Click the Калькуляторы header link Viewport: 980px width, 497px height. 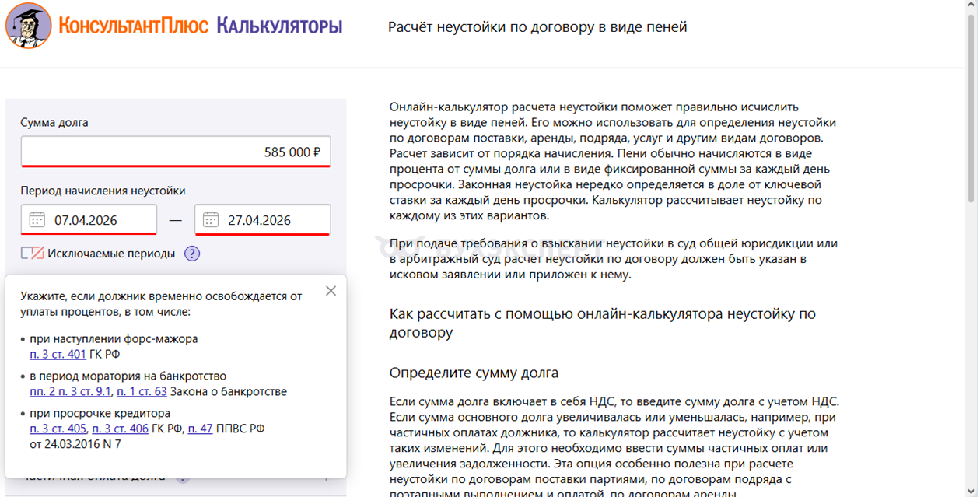(279, 26)
